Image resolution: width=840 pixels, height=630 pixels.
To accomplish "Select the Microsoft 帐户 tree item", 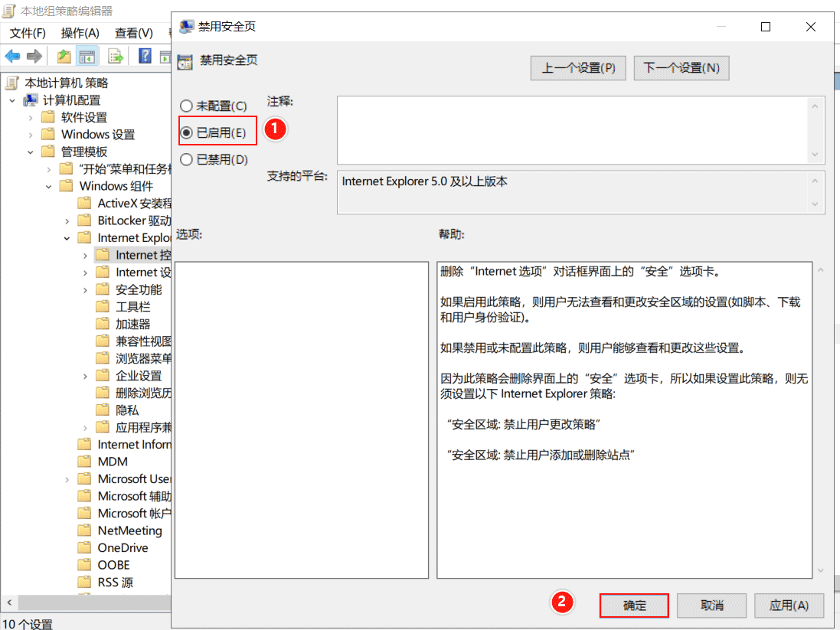I will (134, 513).
